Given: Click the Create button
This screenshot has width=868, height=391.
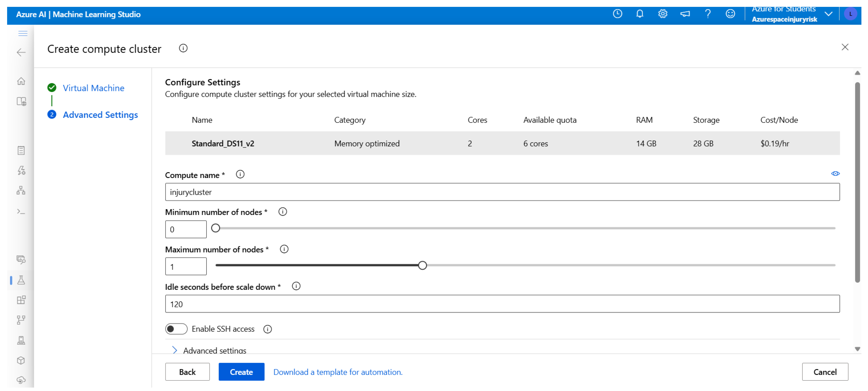Looking at the screenshot, I should [241, 372].
